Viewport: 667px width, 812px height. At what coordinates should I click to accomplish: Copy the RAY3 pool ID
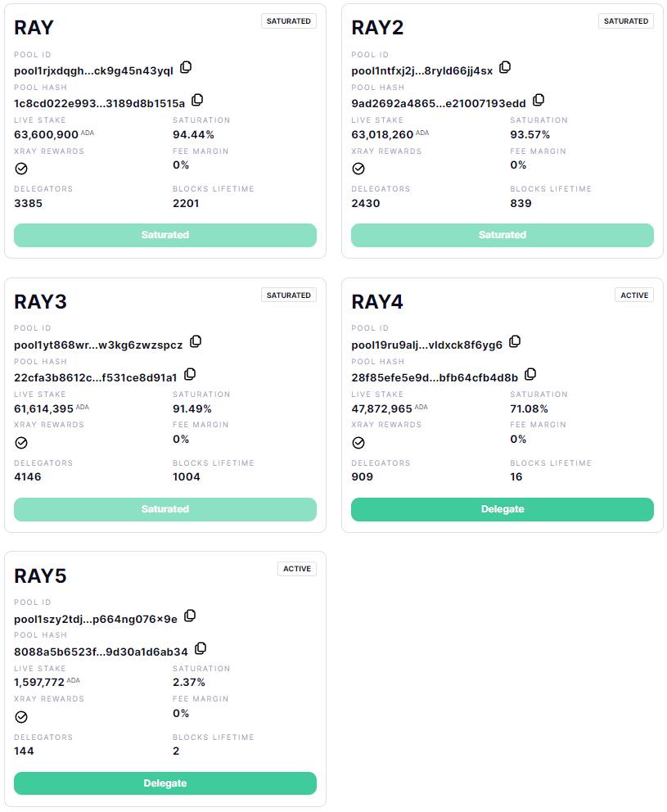(x=196, y=342)
